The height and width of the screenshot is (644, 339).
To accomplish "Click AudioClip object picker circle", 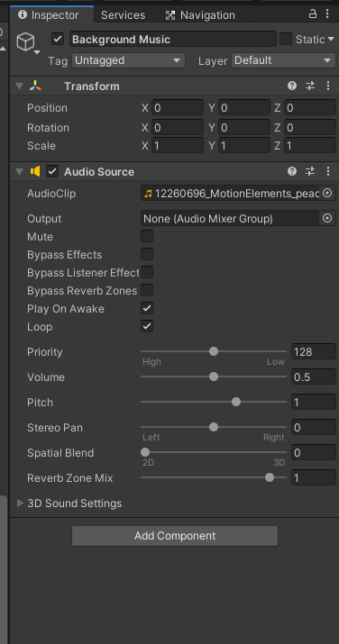I will [x=327, y=193].
